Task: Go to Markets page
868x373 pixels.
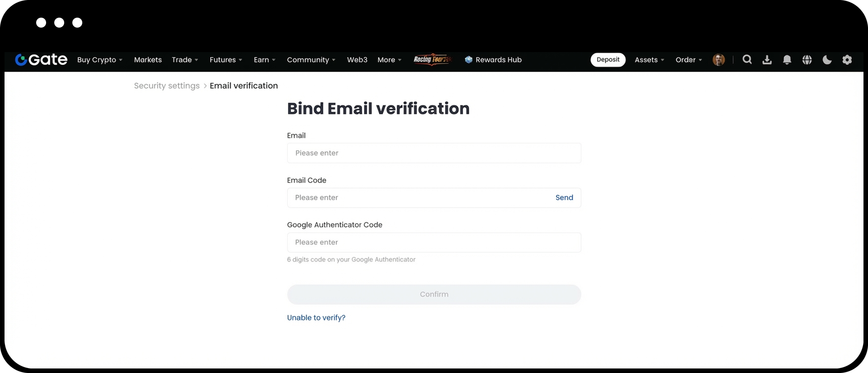Action: [x=148, y=60]
